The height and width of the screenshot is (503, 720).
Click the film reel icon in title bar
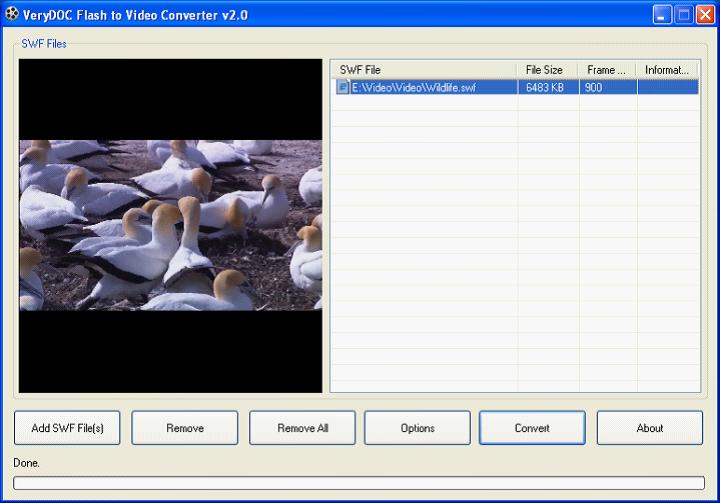(x=12, y=14)
